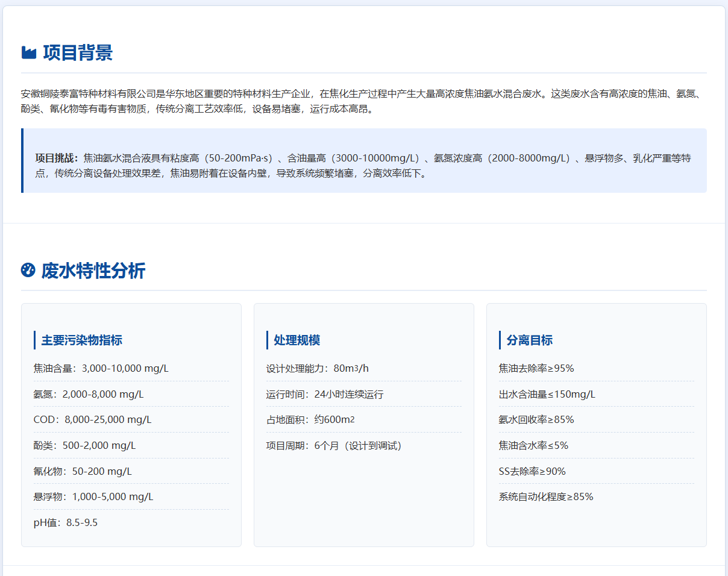Select the 主要污染物指标 card title

pyautogui.click(x=81, y=340)
